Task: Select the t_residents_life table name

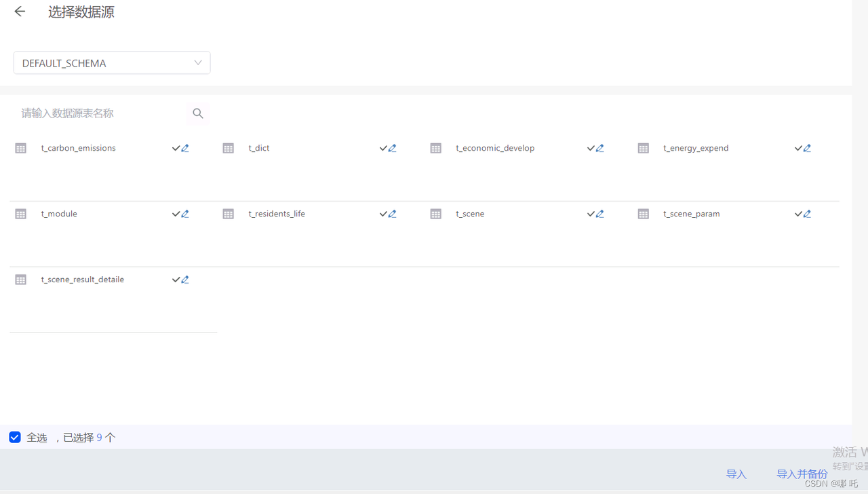Action: [277, 214]
